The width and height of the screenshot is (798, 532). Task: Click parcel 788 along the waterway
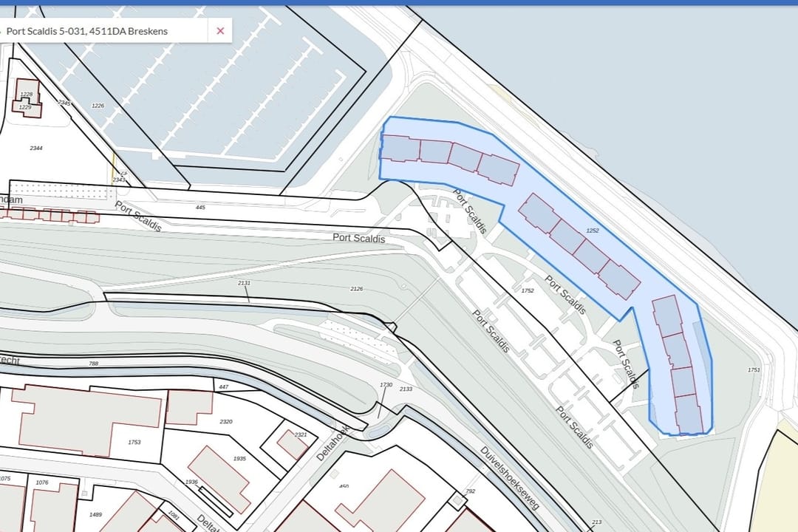pyautogui.click(x=93, y=364)
